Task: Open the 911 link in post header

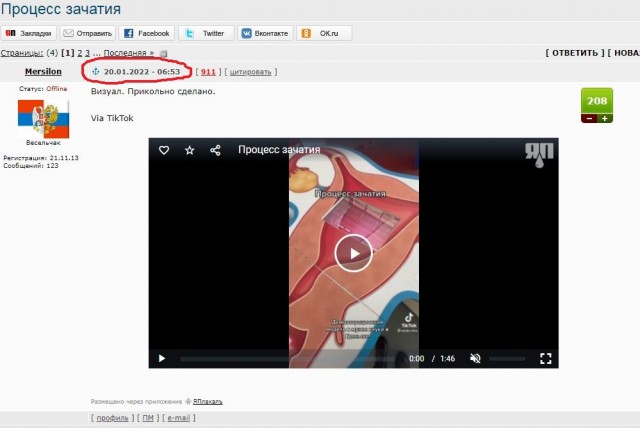Action: tap(208, 72)
